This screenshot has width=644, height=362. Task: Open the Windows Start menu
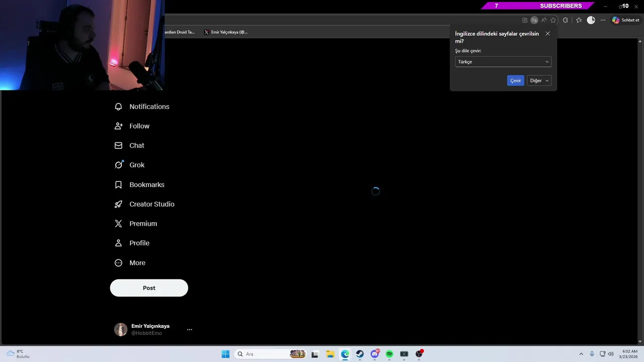tap(225, 354)
